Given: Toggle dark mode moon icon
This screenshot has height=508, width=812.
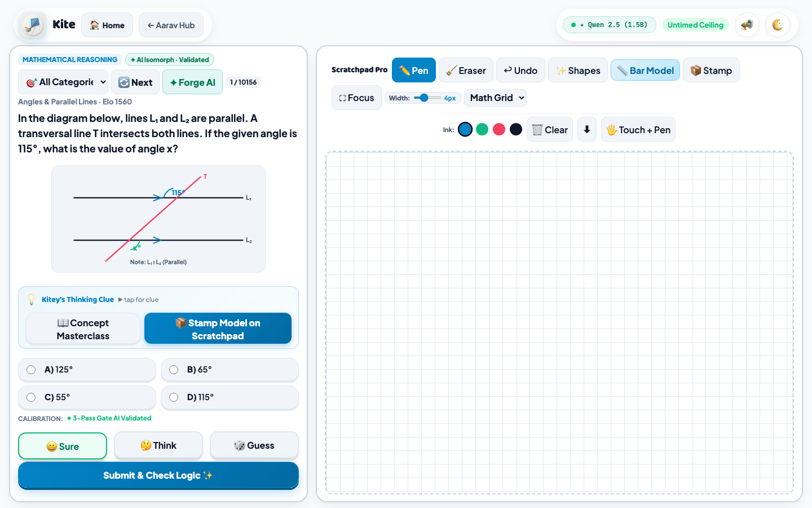Looking at the screenshot, I should [x=778, y=25].
